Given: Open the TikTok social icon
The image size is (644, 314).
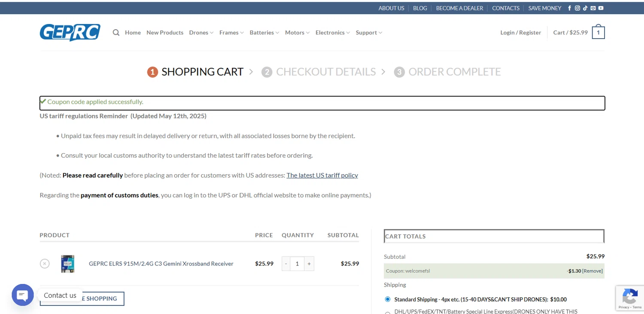Looking at the screenshot, I should (x=585, y=8).
